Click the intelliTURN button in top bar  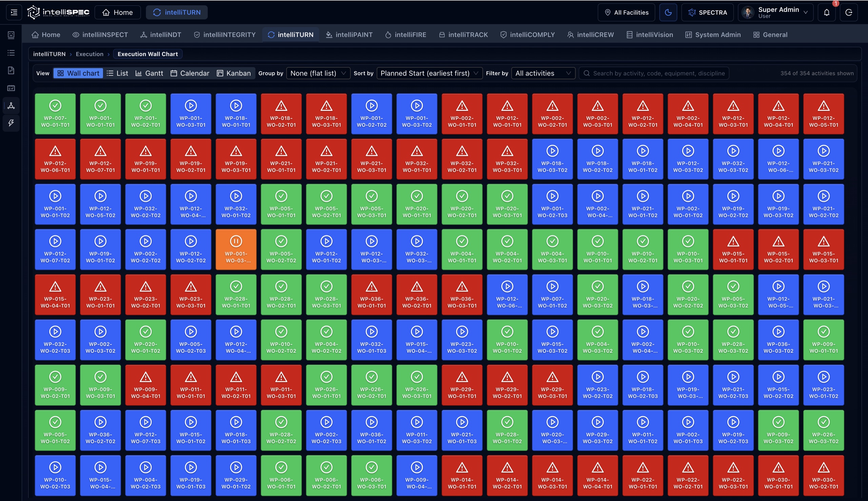(x=177, y=13)
